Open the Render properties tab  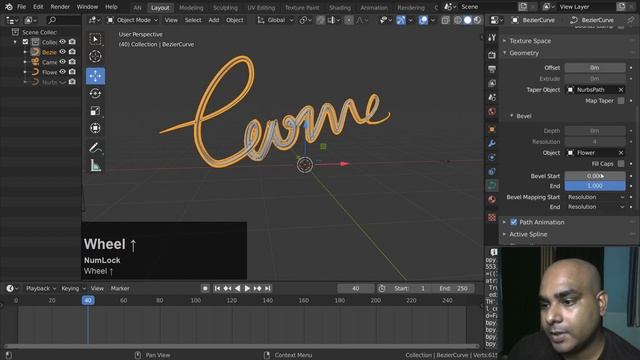[492, 55]
